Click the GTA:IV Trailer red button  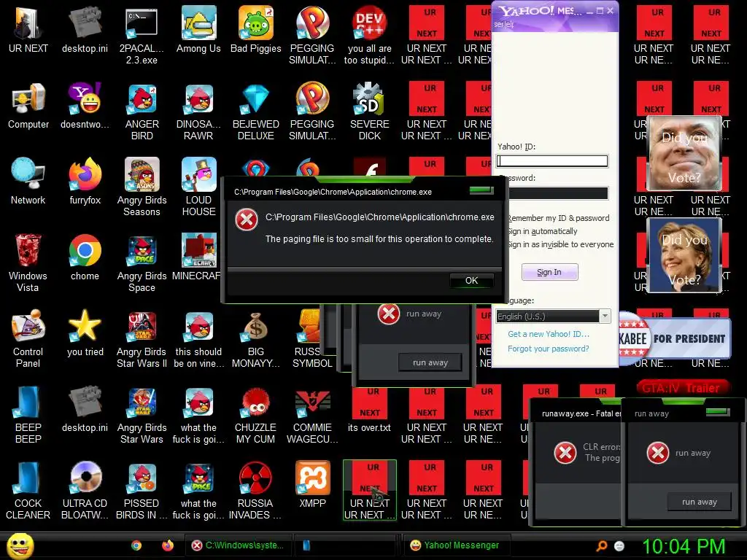click(682, 388)
